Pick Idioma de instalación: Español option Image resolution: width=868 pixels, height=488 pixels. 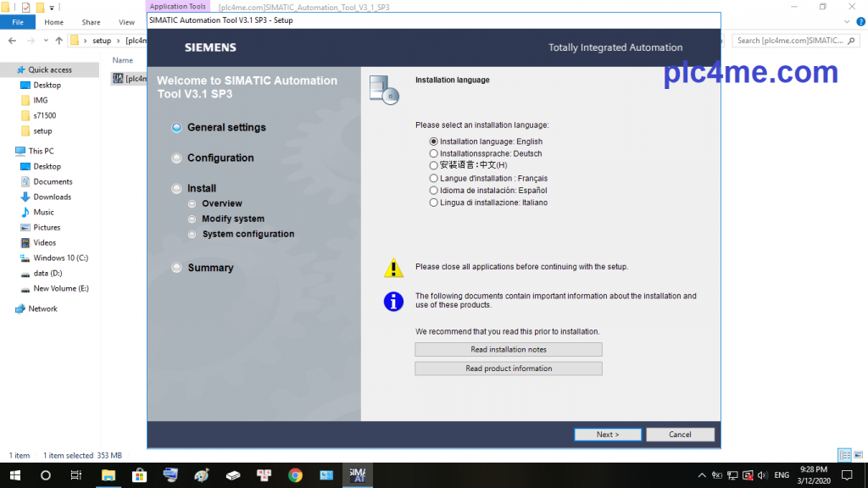[434, 191]
